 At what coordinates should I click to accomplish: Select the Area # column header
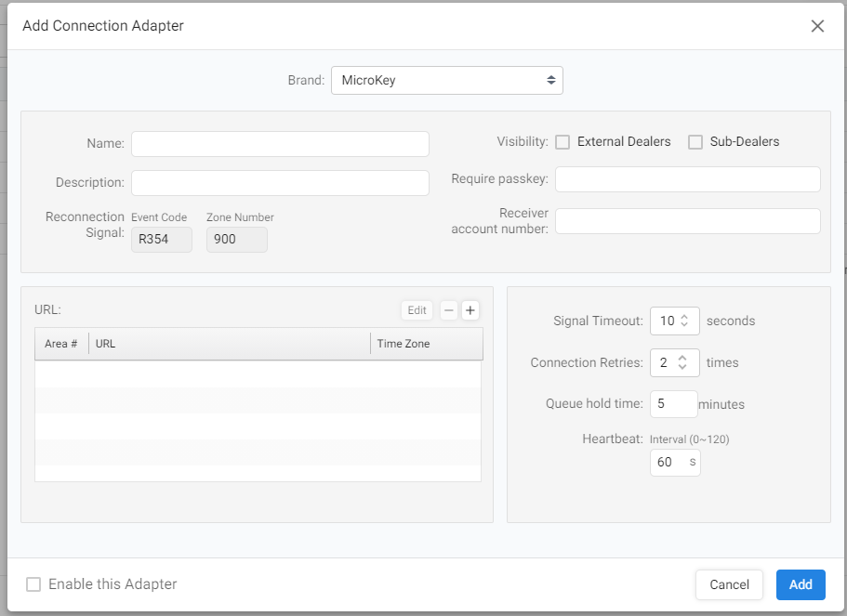pyautogui.click(x=61, y=344)
